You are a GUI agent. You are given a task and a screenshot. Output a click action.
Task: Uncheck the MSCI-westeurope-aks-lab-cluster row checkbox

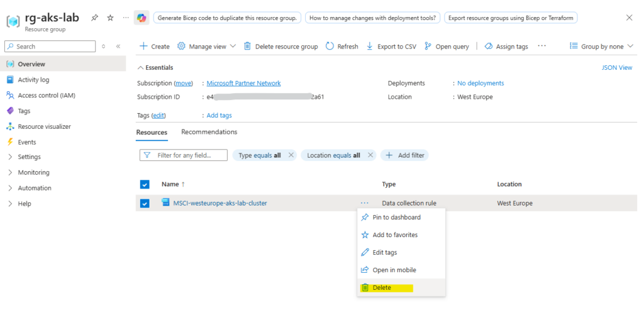coord(145,203)
